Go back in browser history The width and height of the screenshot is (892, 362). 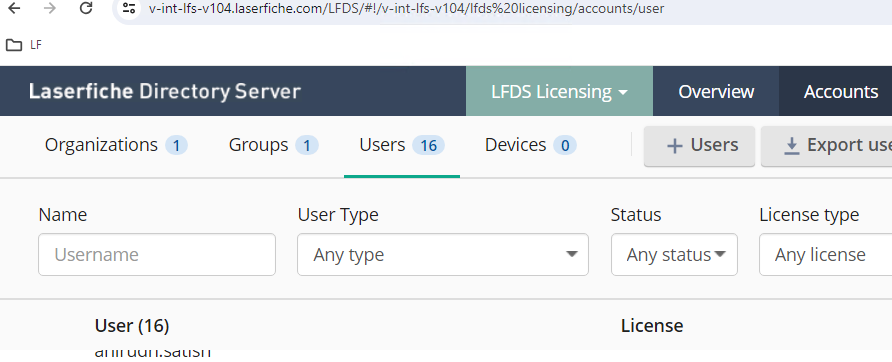tap(14, 9)
